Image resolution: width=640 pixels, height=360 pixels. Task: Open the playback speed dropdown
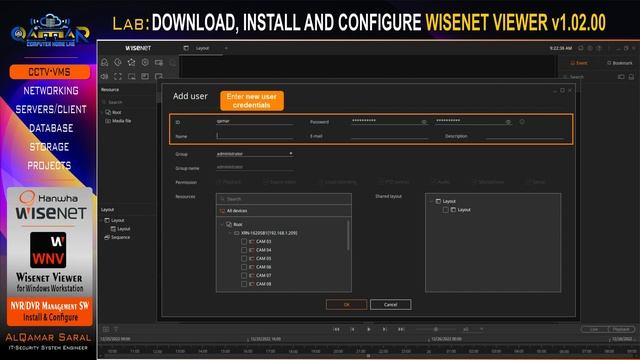coord(473,329)
